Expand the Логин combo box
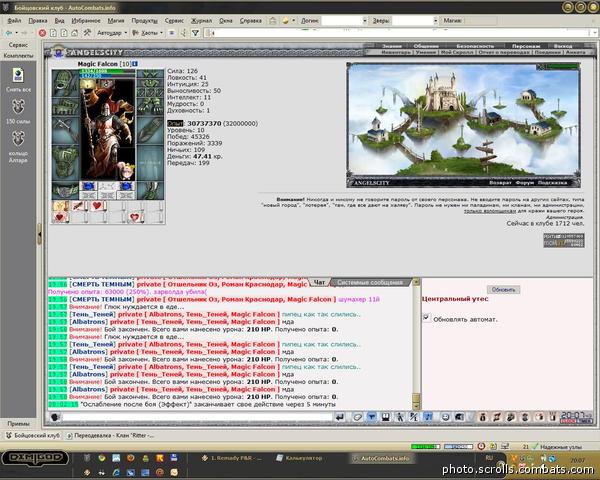 (x=365, y=20)
